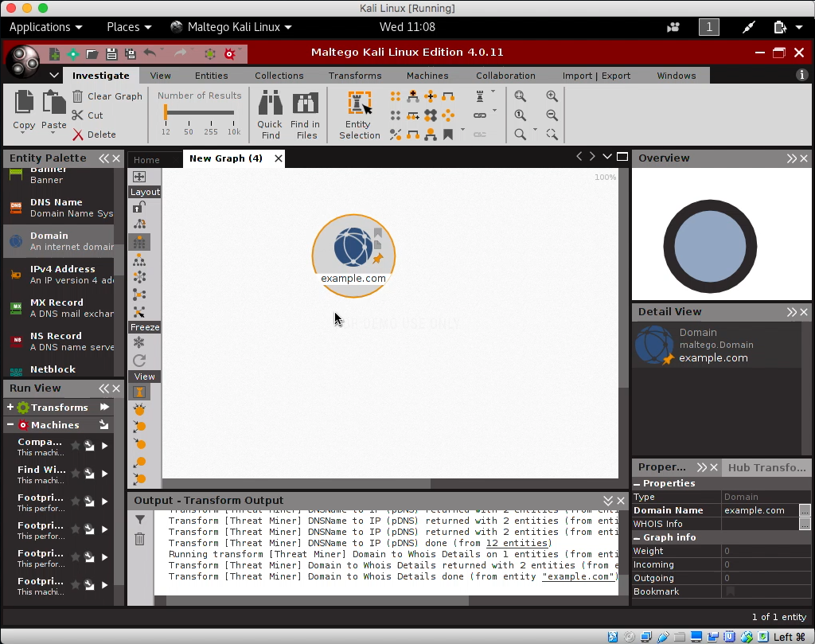The width and height of the screenshot is (815, 644).
Task: Create new graph from quick toolbar
Action: [54, 53]
